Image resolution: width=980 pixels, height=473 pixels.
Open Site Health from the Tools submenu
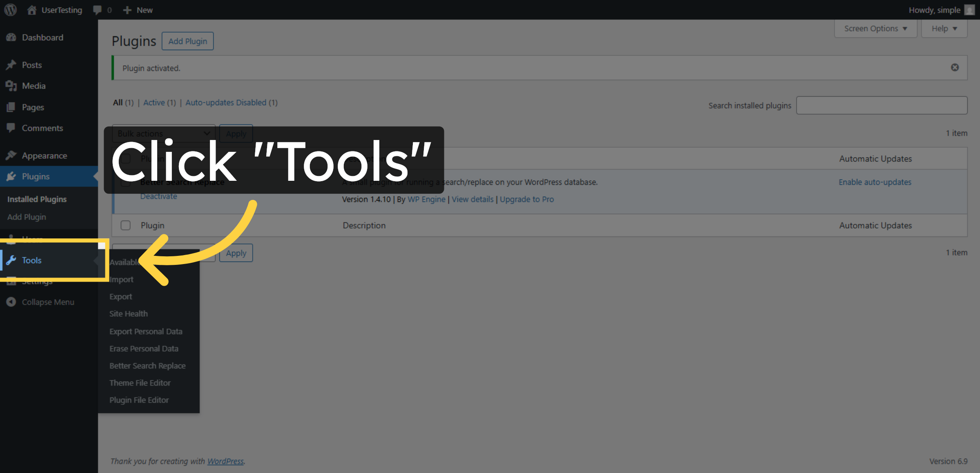coord(128,313)
